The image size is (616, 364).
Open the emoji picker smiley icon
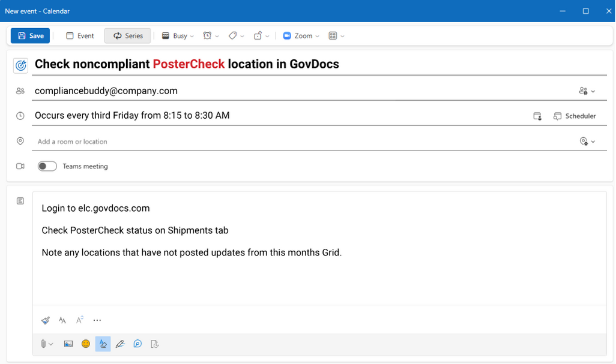[x=86, y=344]
